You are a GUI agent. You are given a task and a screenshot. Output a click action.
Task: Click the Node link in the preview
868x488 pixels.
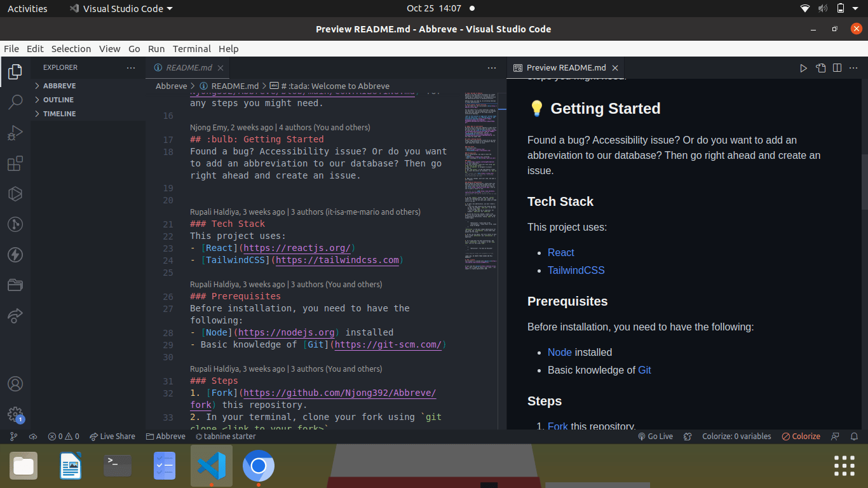pos(560,353)
